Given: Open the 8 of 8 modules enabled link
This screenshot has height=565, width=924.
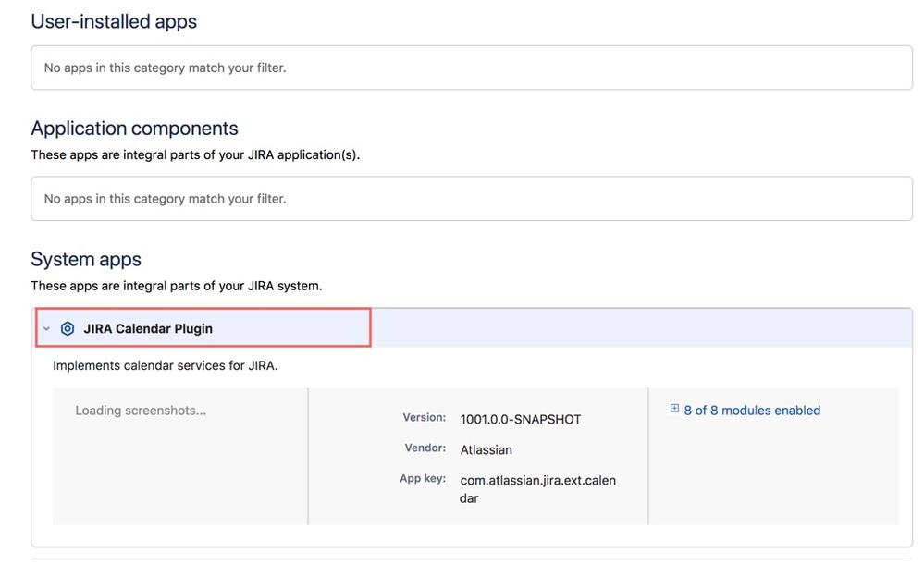Looking at the screenshot, I should click(x=752, y=411).
